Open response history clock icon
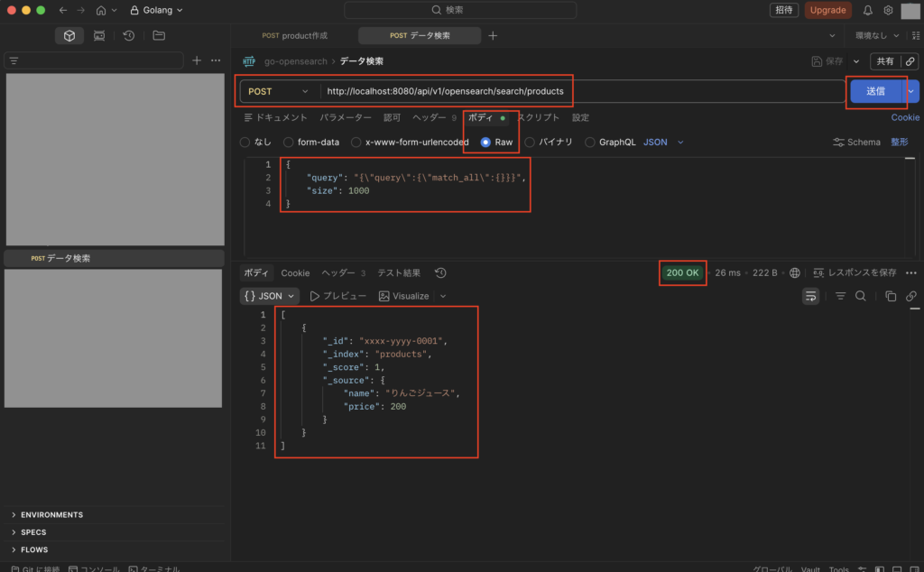 pyautogui.click(x=440, y=272)
